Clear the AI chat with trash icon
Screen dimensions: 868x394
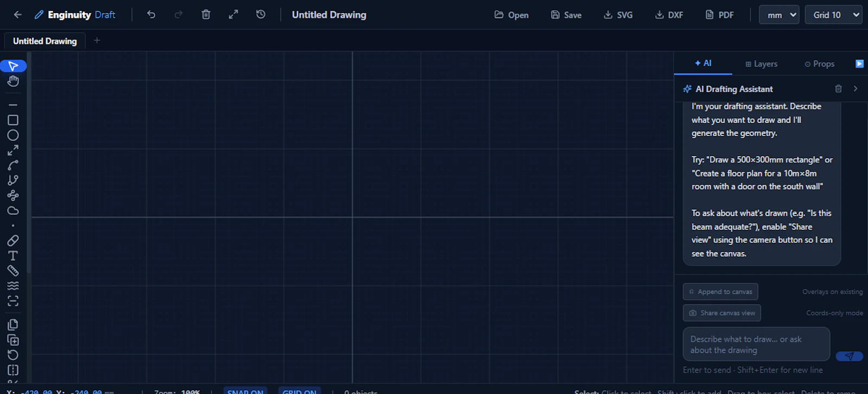(838, 89)
